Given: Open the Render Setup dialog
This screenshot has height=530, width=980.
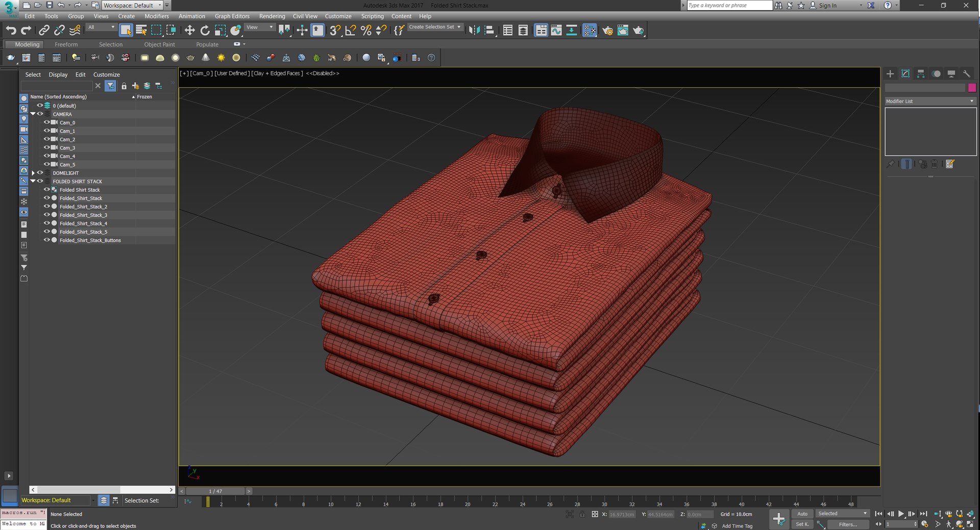Looking at the screenshot, I should click(x=607, y=31).
